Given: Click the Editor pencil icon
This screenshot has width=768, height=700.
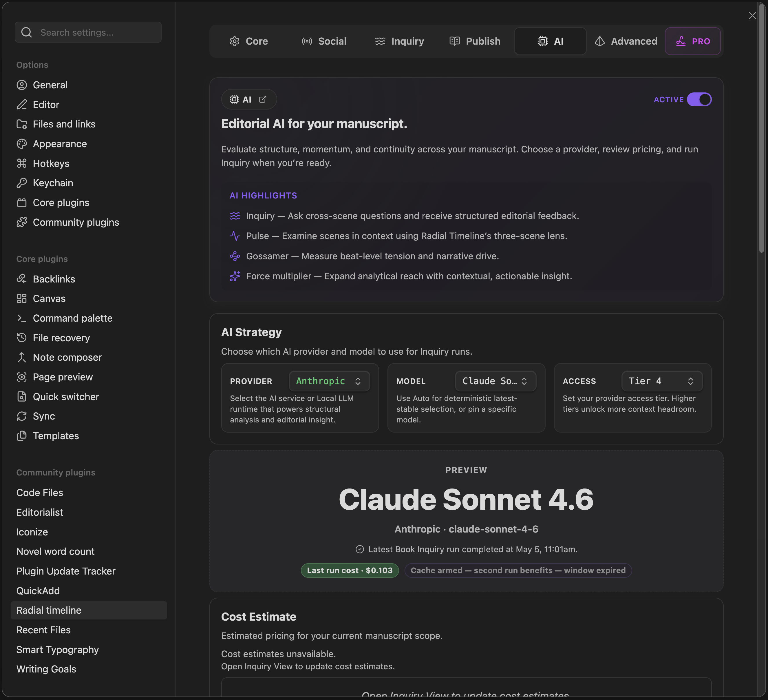Looking at the screenshot, I should tap(22, 104).
